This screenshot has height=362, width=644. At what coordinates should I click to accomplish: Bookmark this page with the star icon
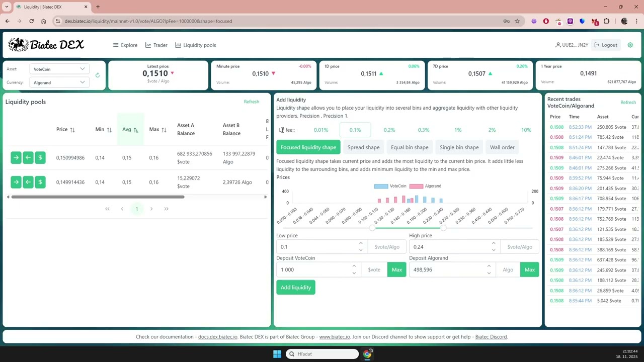[517, 21]
